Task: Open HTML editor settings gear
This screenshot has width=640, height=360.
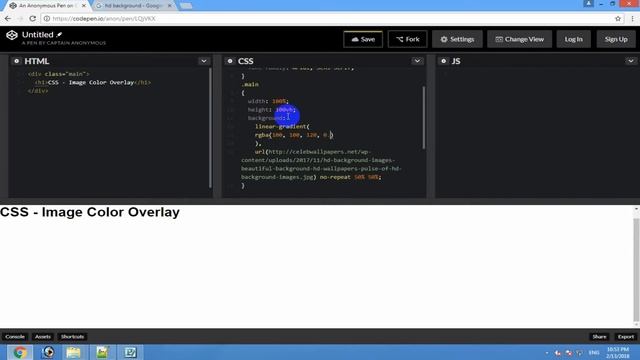Action: [x=16, y=61]
